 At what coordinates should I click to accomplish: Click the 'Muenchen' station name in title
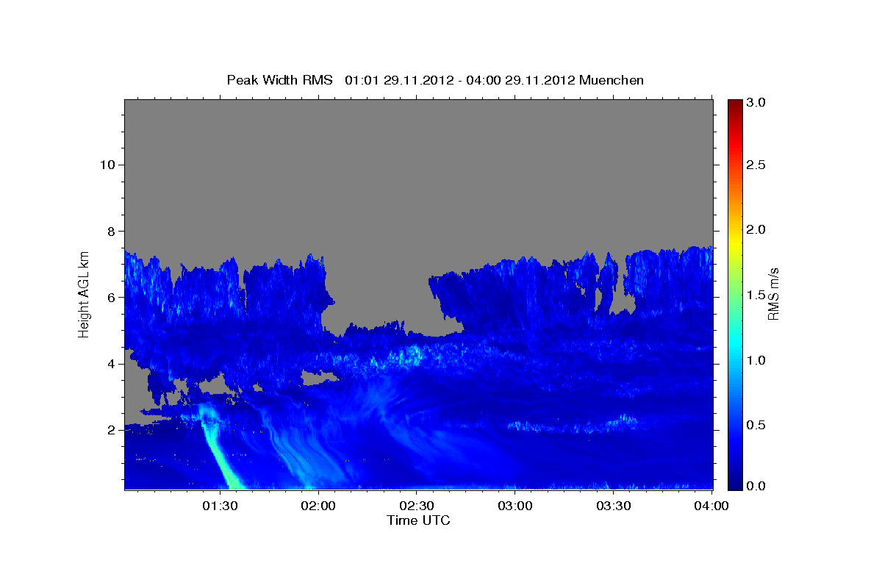tap(612, 79)
